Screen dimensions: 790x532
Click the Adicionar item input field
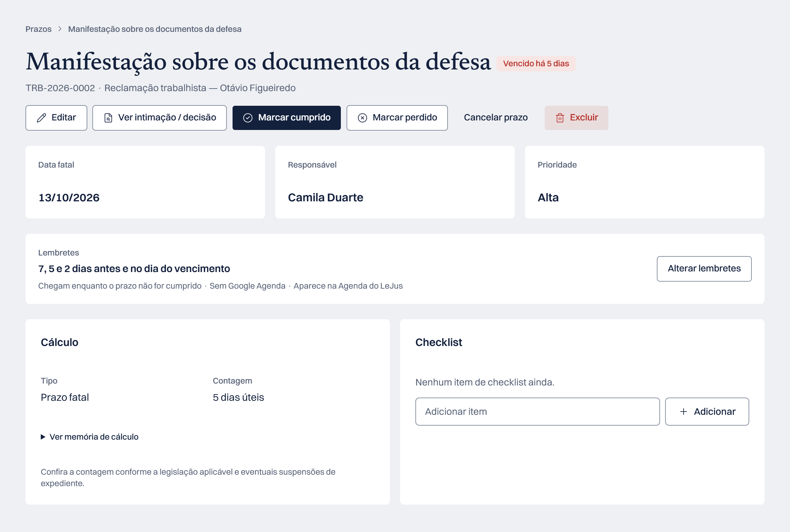click(537, 412)
